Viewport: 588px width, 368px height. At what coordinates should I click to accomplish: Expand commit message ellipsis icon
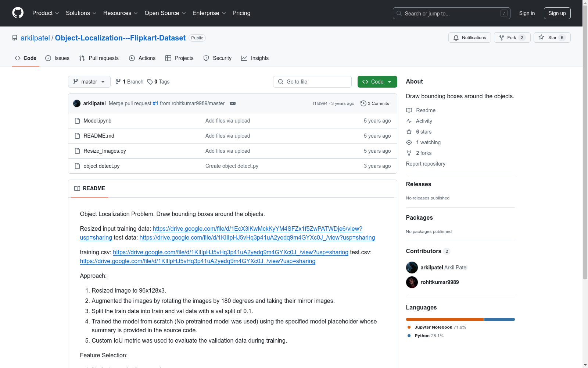[x=233, y=103]
